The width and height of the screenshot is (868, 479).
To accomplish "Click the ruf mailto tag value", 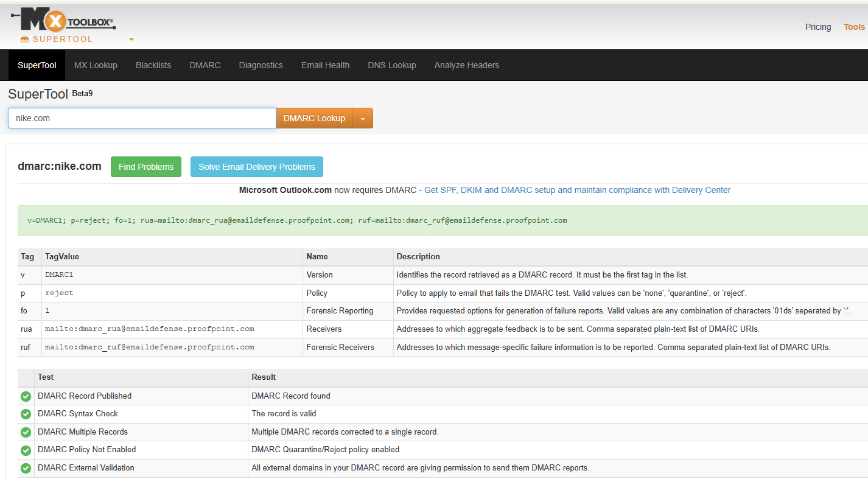I will 150,347.
